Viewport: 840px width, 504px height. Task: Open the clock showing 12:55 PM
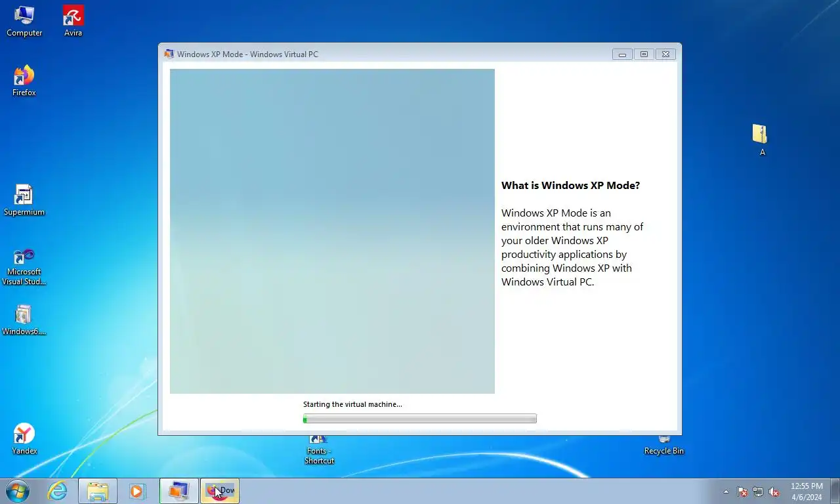[x=807, y=492]
